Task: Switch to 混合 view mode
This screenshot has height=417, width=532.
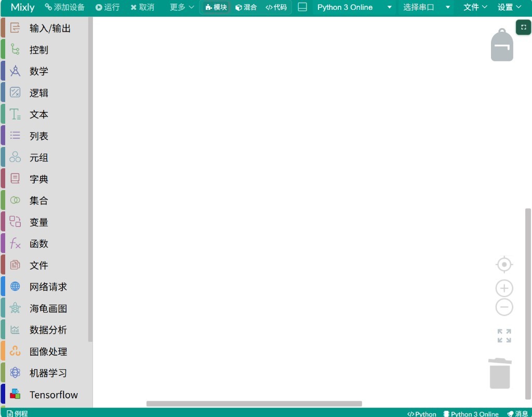Action: tap(246, 7)
